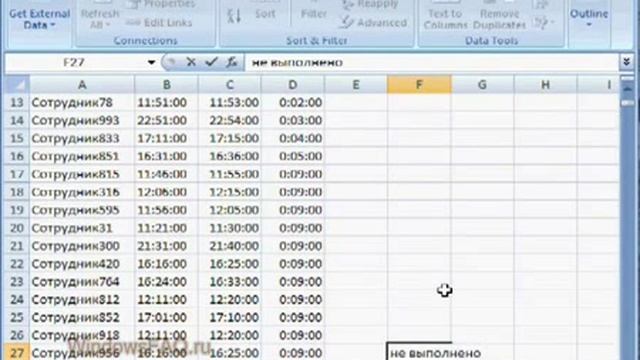This screenshot has height=360, width=640.
Task: Click cell Сотрудник420
Action: tap(82, 264)
